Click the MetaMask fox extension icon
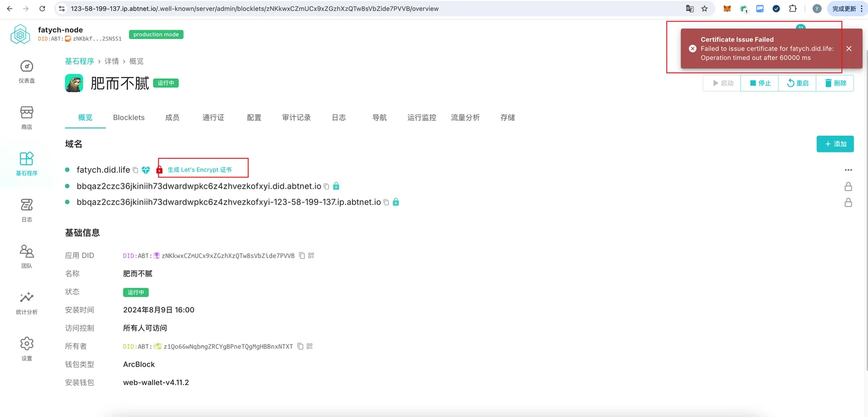 (727, 9)
